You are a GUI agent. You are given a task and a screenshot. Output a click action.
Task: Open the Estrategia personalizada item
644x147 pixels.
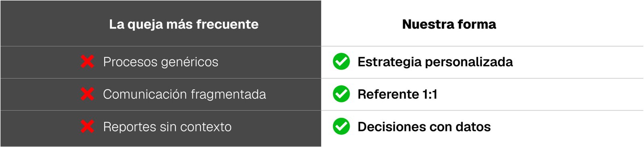click(435, 62)
